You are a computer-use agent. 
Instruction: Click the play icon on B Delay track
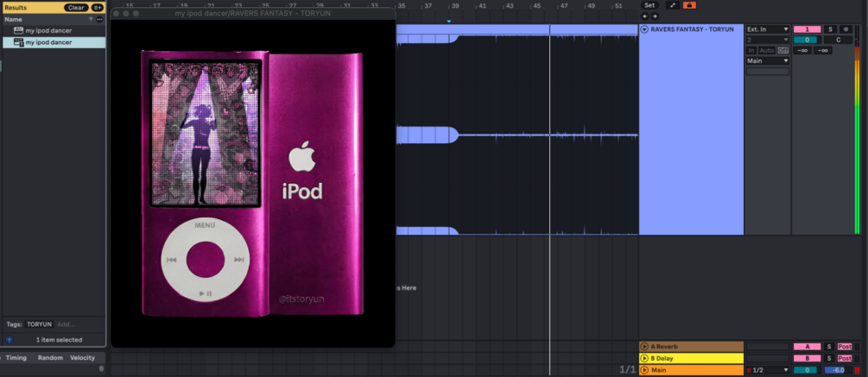[644, 358]
